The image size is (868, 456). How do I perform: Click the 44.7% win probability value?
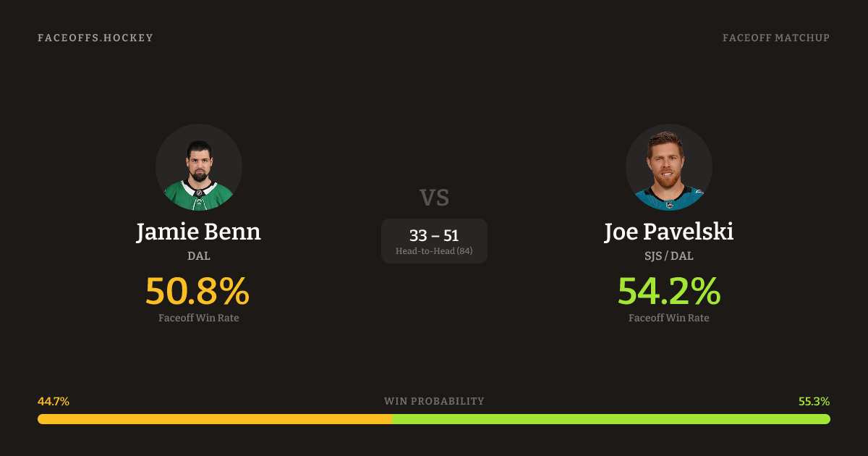(x=54, y=401)
